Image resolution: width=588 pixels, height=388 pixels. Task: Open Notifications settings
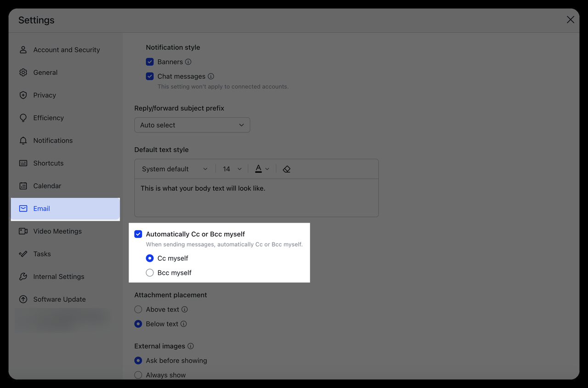click(x=65, y=141)
